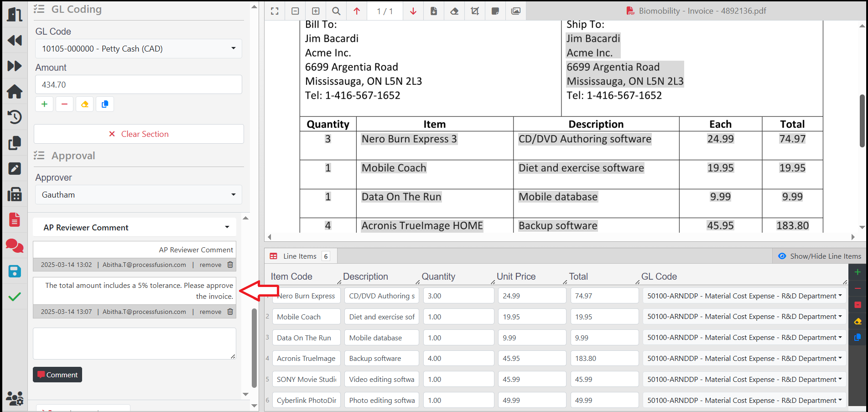Viewport: 868px width, 412px height.
Task: Submit with the Comment button
Action: tap(57, 375)
